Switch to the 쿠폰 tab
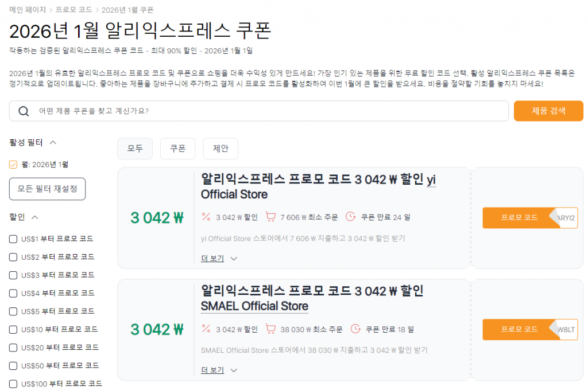Image resolution: width=588 pixels, height=390 pixels. 179,149
